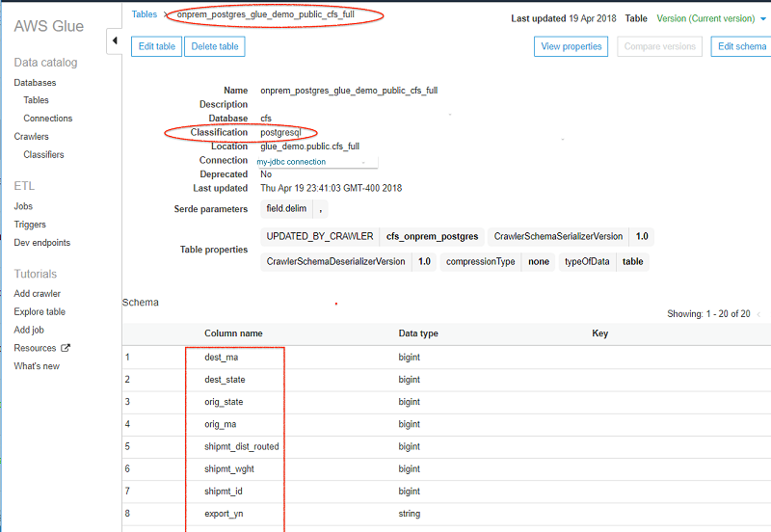This screenshot has height=532, width=771.
Task: Click the postgresql classification value
Action: pos(280,132)
